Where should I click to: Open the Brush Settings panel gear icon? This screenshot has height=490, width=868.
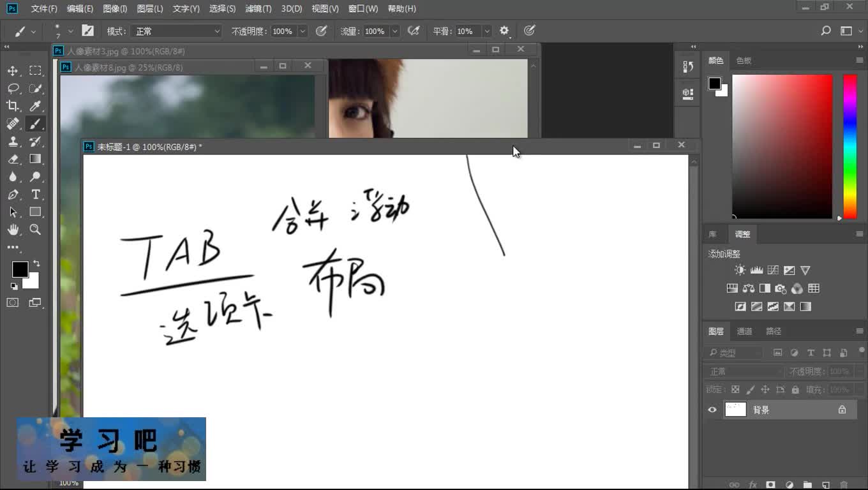pyautogui.click(x=504, y=31)
